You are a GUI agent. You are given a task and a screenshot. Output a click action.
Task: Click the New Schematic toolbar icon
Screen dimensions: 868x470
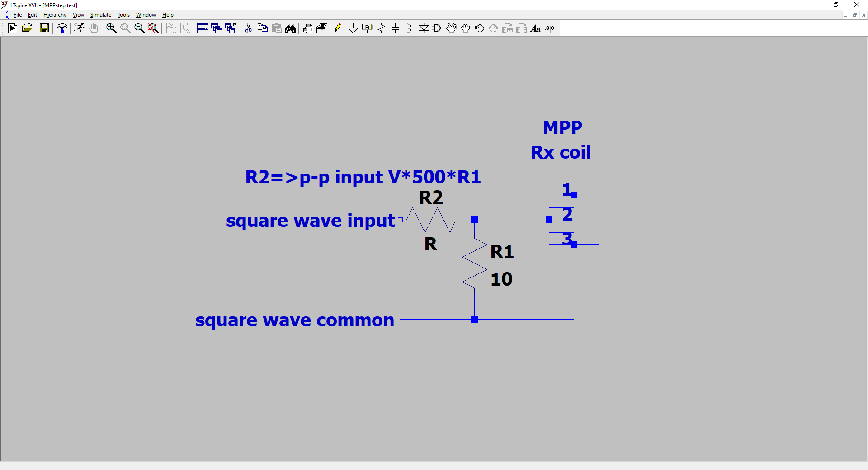pyautogui.click(x=13, y=28)
